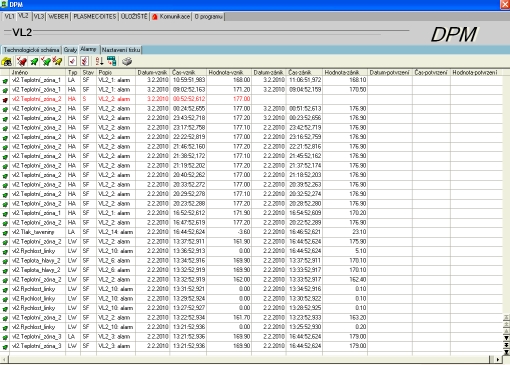Open the Technologické schéma sub-tab

click(x=31, y=50)
